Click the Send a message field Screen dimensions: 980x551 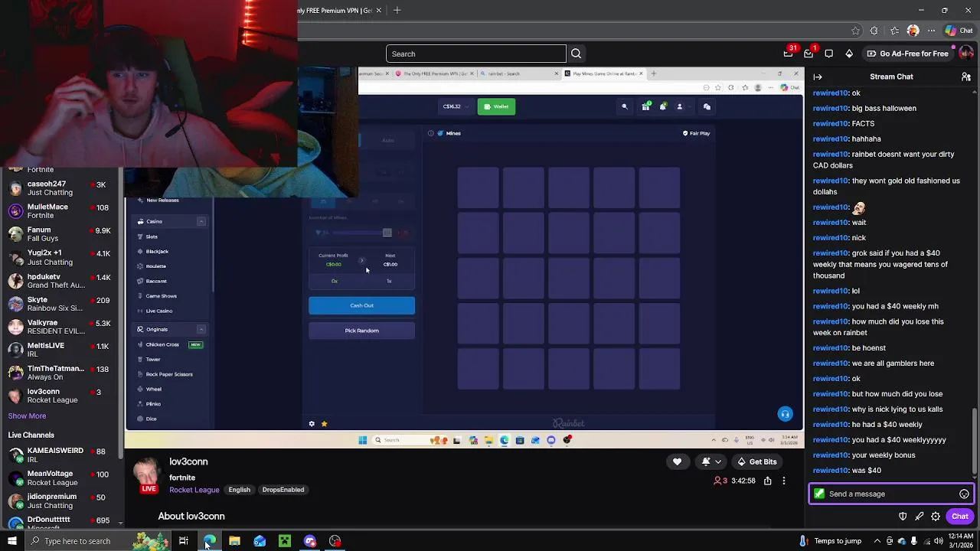891,494
